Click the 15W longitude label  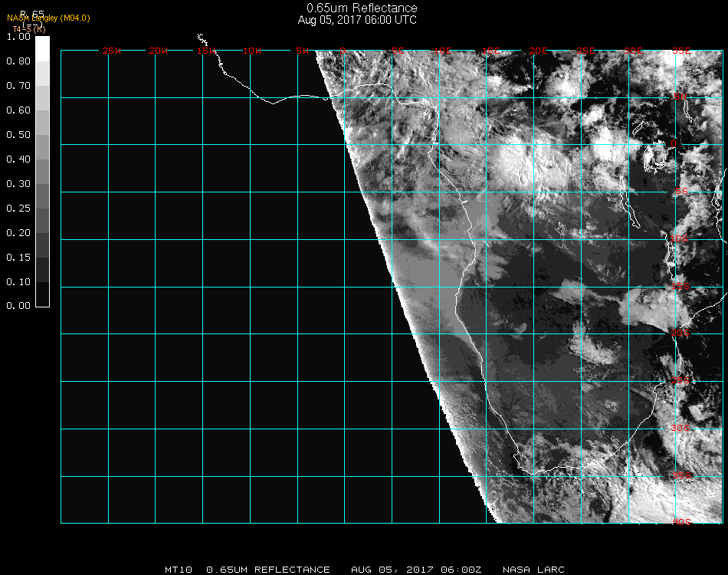tap(206, 51)
